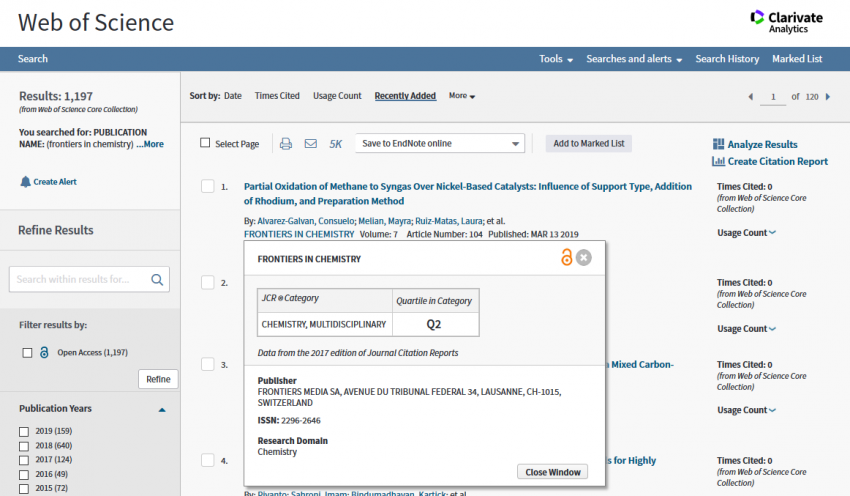Open the Partial Oxidation of Methane article title
Image resolution: width=850 pixels, height=496 pixels.
pos(468,194)
